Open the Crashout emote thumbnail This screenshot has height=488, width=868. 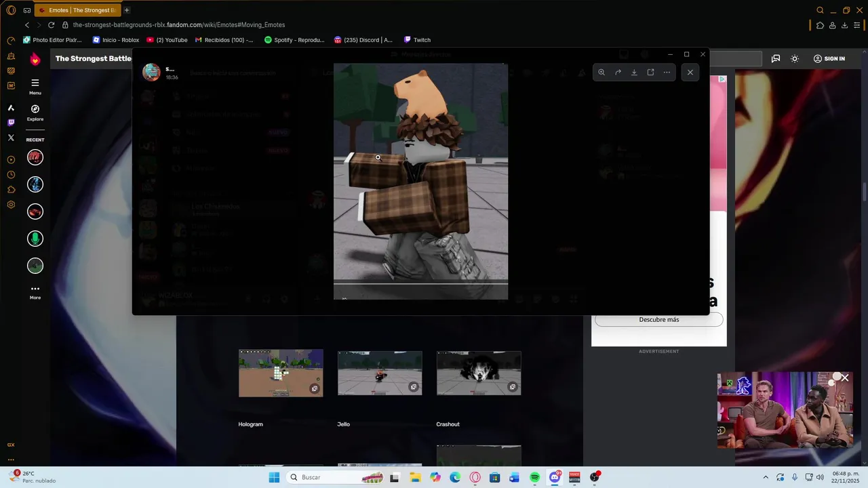(479, 373)
